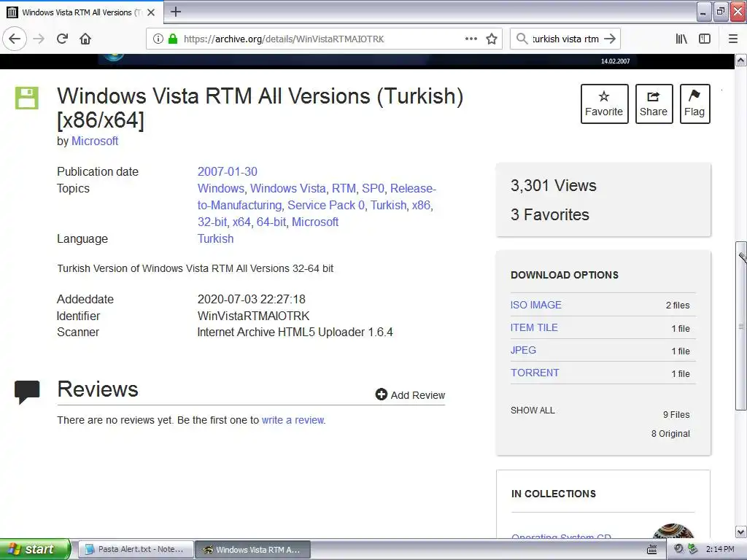Open the page actions three-dot menu
Image resolution: width=747 pixels, height=560 pixels.
tap(471, 39)
